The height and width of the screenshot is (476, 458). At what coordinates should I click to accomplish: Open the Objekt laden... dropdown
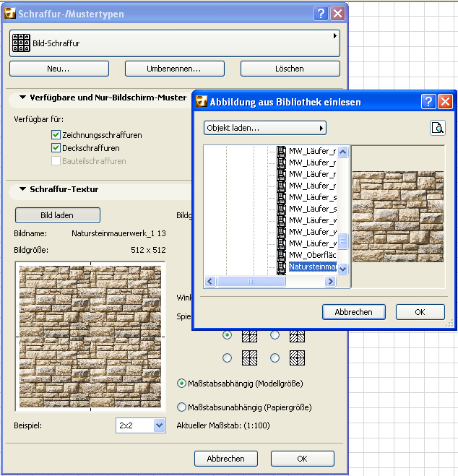point(264,128)
